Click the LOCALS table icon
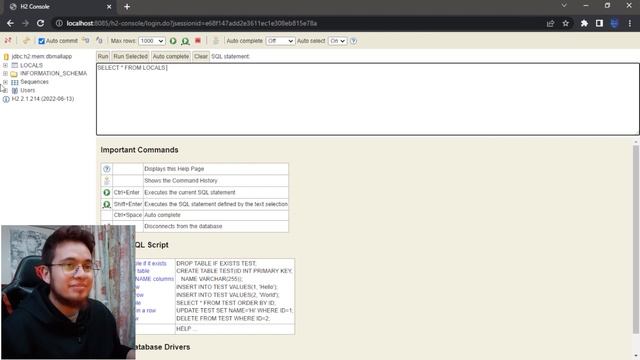The height and width of the screenshot is (360, 640). 15,65
